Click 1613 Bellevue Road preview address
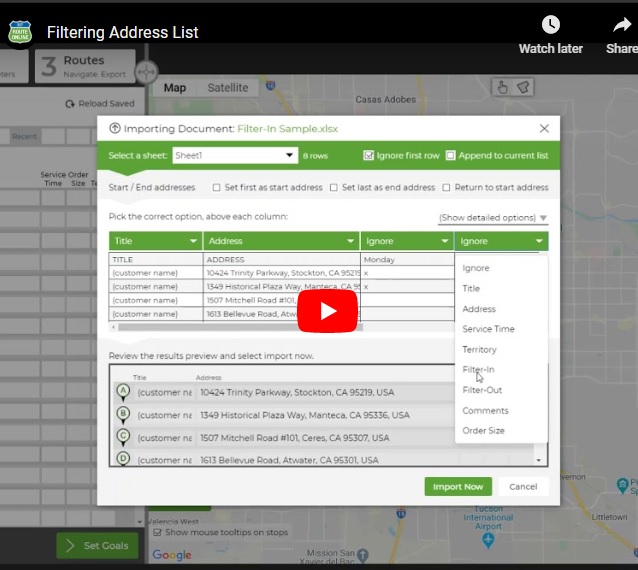Screen dimensions: 638x570 [289, 460]
